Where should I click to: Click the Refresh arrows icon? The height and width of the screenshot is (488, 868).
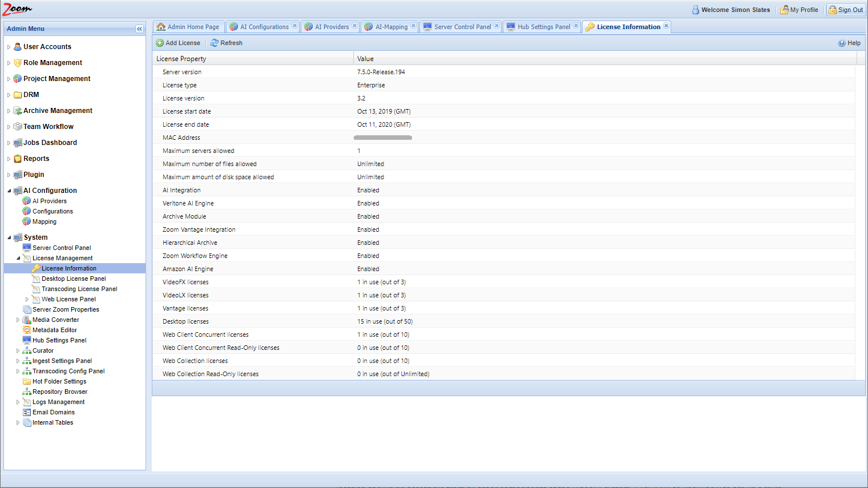[215, 43]
